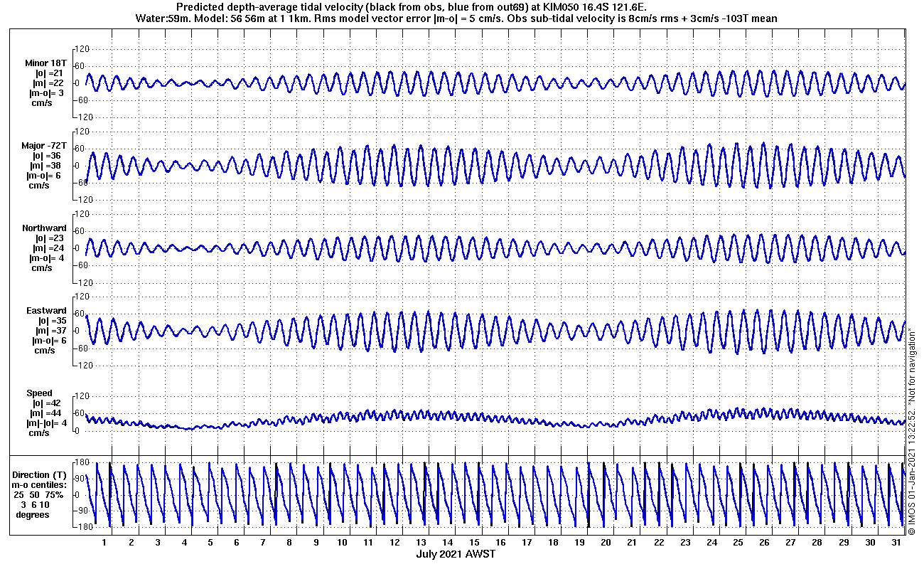
Task: Click '|m-o|= 4' under Northward
Action: pos(48,257)
